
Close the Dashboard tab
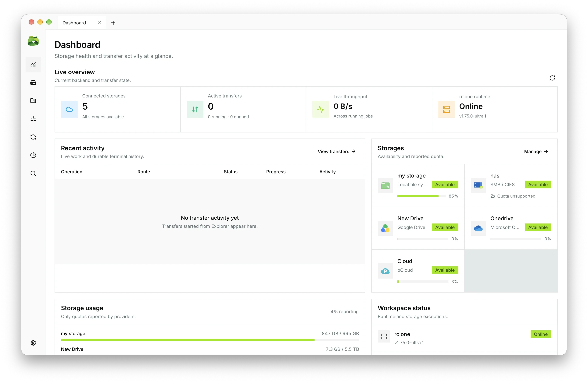[x=100, y=23]
